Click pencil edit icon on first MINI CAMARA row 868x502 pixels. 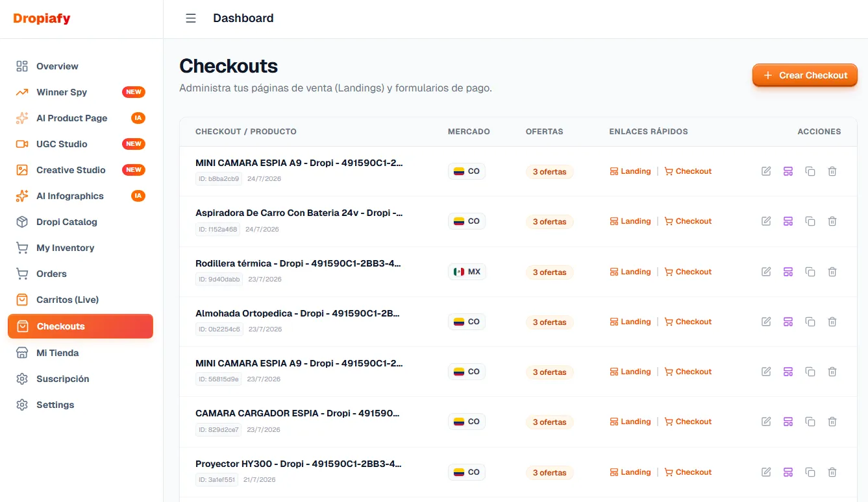click(x=766, y=171)
